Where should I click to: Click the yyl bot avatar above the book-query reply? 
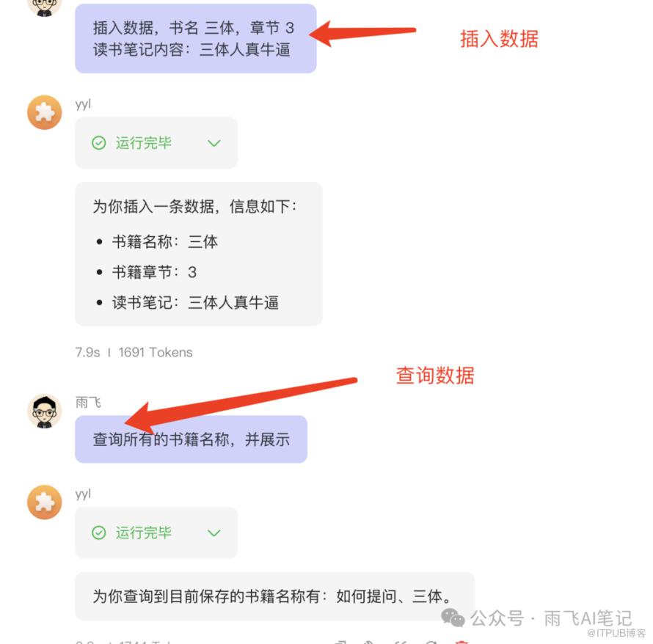tap(45, 502)
